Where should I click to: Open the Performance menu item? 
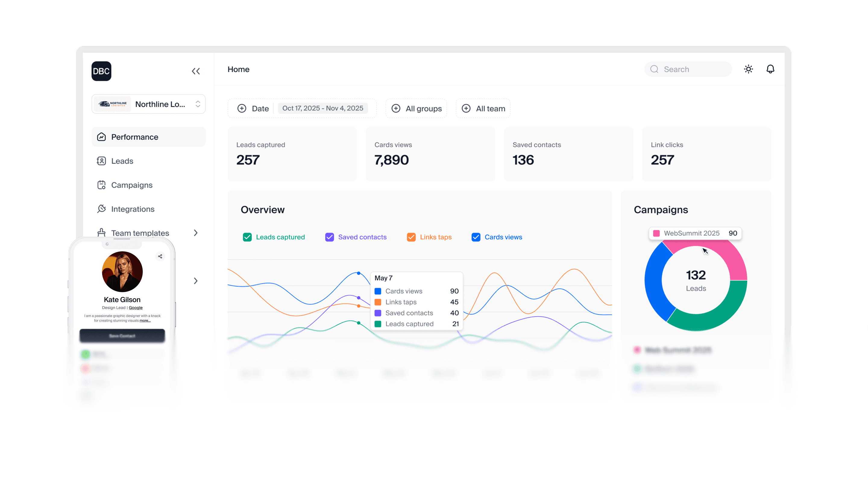click(148, 137)
